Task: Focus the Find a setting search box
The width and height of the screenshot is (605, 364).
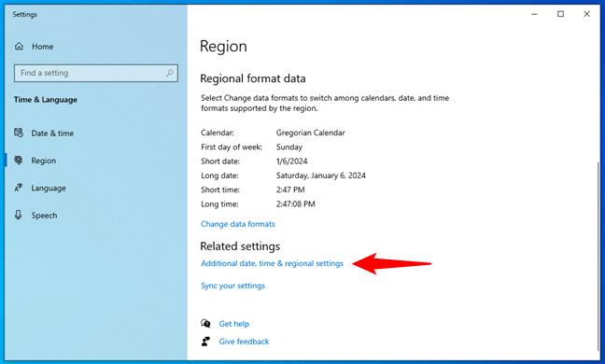Action: coord(96,73)
